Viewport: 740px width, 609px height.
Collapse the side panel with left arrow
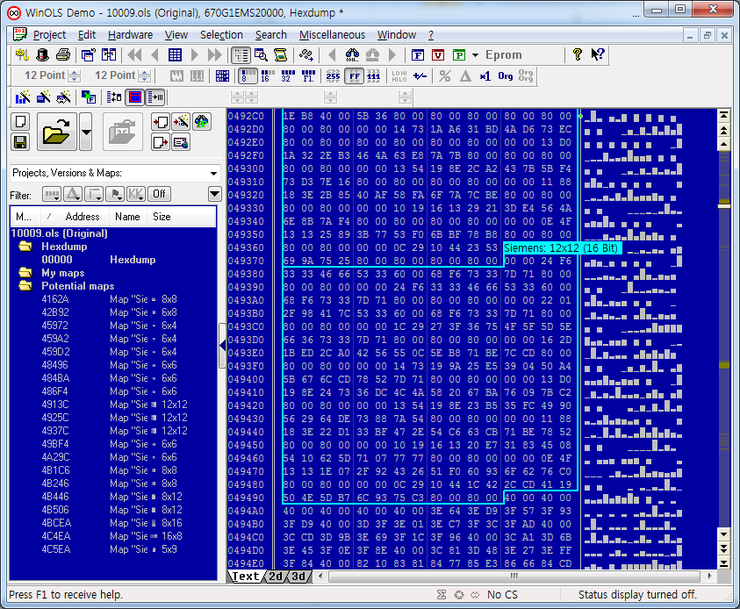coord(222,346)
